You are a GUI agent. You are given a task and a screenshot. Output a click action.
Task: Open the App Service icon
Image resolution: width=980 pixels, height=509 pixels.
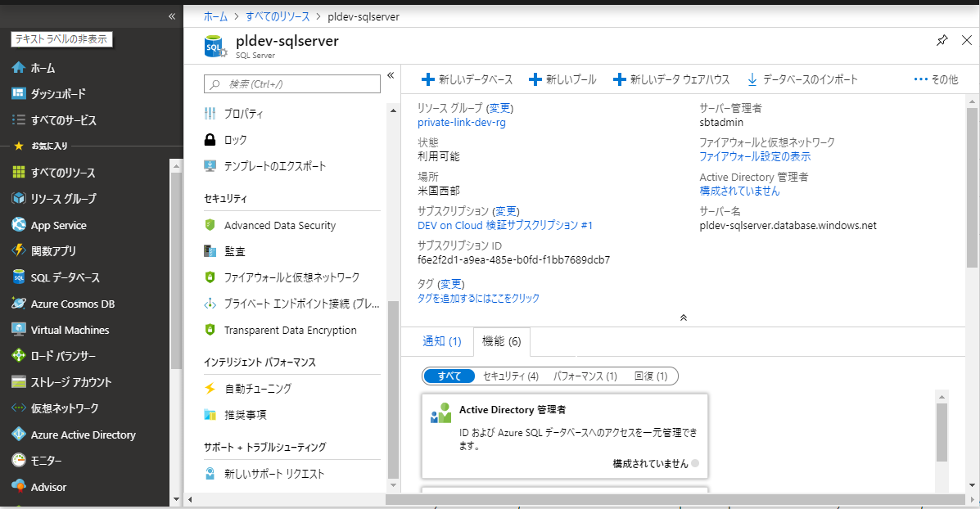pyautogui.click(x=19, y=225)
